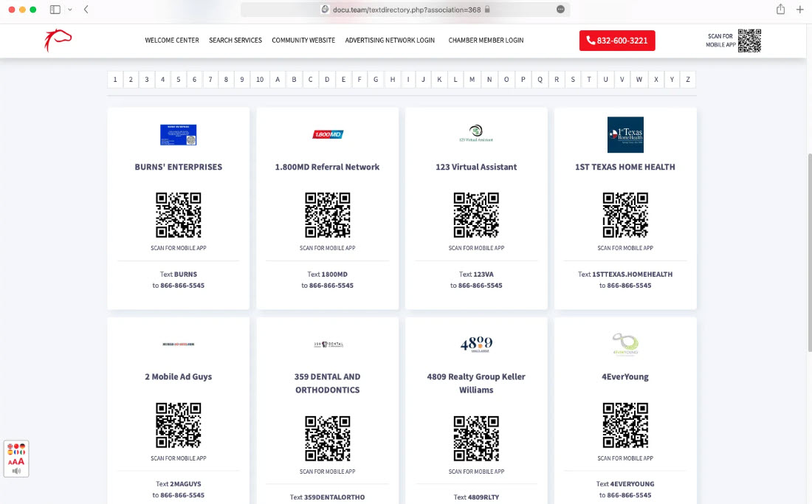This screenshot has height=504, width=812.
Task: Open the ADVERTISING NETWORK LOGIN menu item
Action: (x=390, y=41)
